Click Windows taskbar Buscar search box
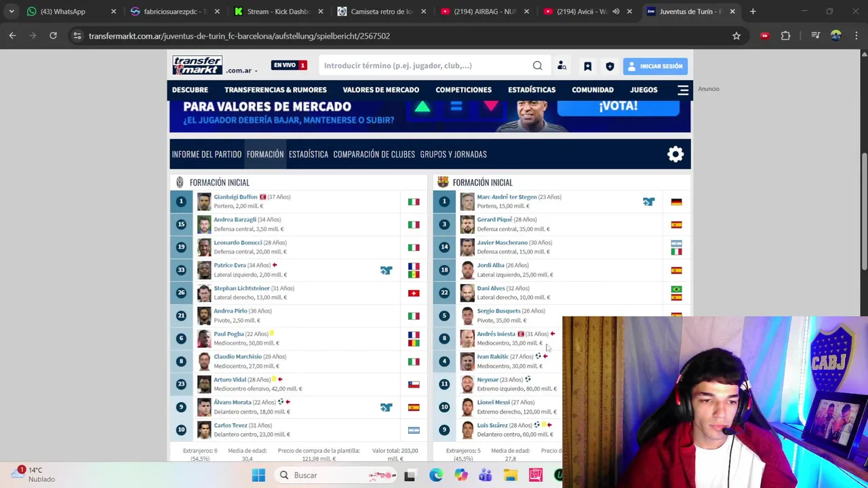This screenshot has width=868, height=488. (336, 475)
